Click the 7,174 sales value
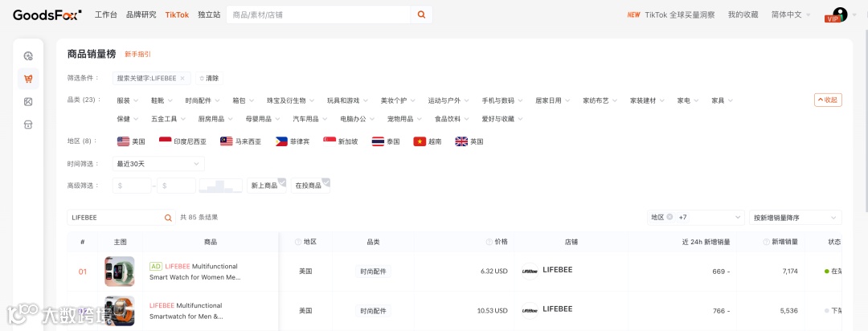868x331 pixels. coord(789,272)
